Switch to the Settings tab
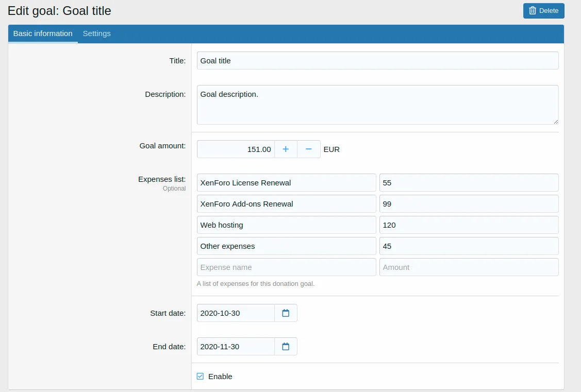The image size is (581, 392). pos(96,33)
